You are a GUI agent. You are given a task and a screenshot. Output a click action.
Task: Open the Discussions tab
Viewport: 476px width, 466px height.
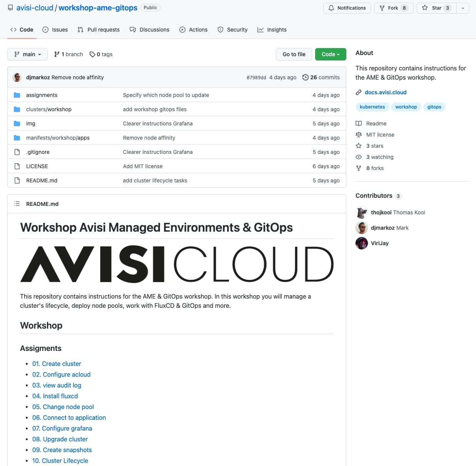[x=149, y=29]
